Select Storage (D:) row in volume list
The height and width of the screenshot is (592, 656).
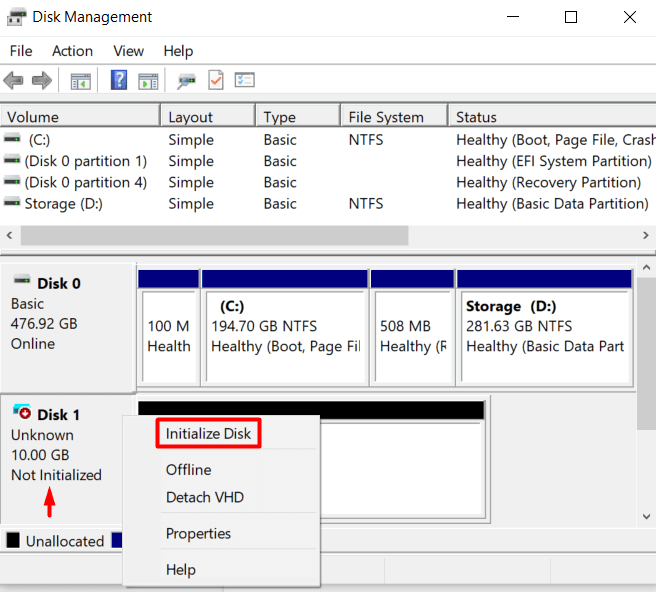pyautogui.click(x=64, y=204)
